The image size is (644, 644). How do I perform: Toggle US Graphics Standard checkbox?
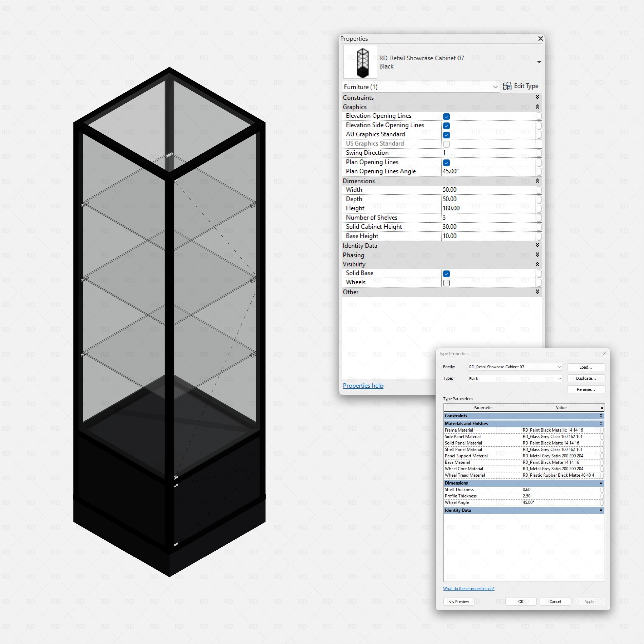[446, 144]
